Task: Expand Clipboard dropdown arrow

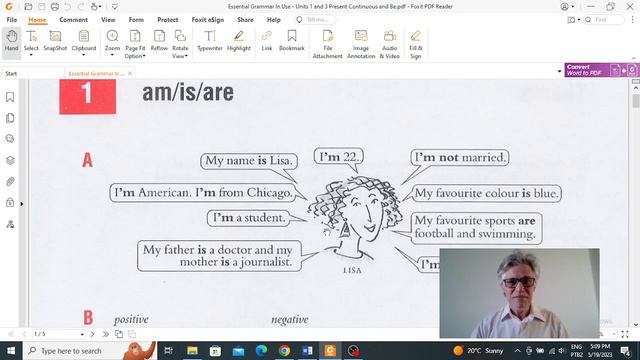Action: point(84,55)
